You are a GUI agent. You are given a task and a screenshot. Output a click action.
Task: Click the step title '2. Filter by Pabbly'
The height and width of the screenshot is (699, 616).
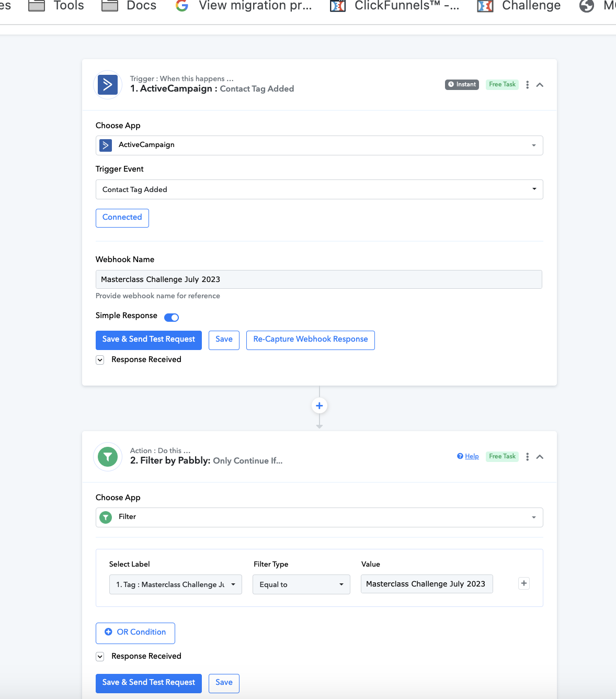[x=170, y=461]
